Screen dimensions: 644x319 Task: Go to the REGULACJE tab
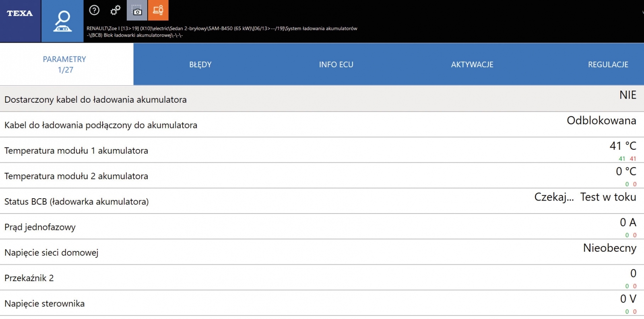(608, 64)
